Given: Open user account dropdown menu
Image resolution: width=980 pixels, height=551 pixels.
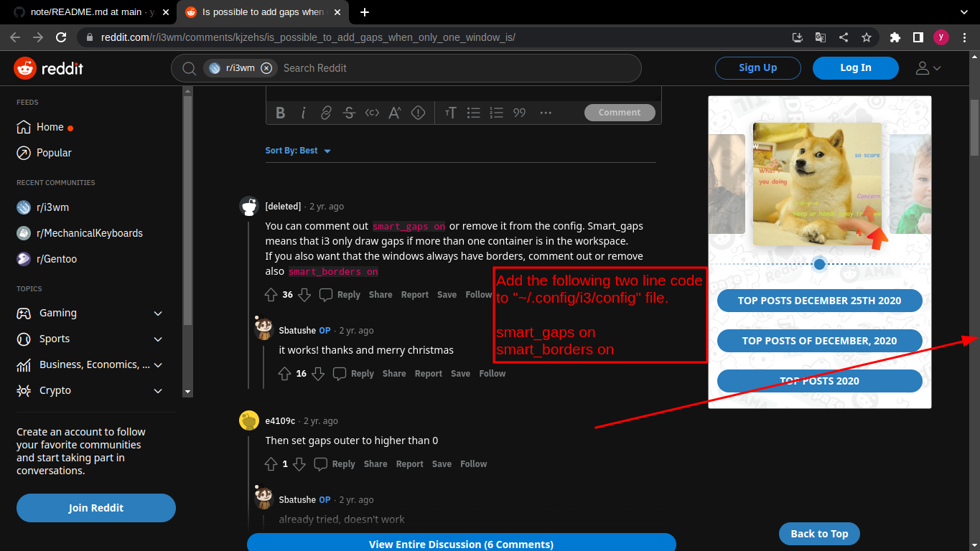Looking at the screenshot, I should click(928, 68).
